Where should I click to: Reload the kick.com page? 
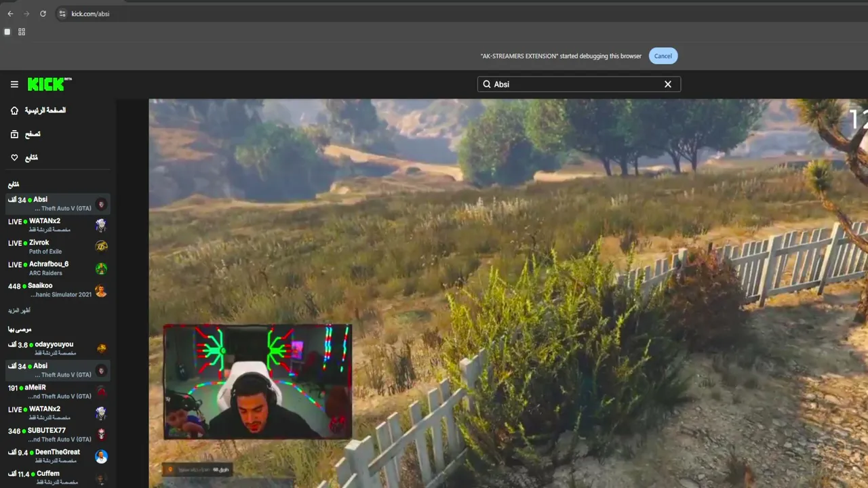tap(43, 14)
